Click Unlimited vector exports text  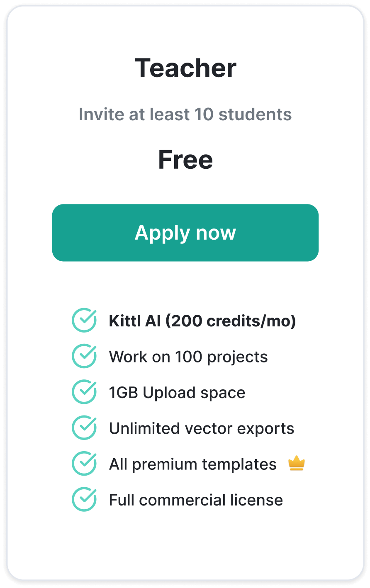click(x=202, y=428)
